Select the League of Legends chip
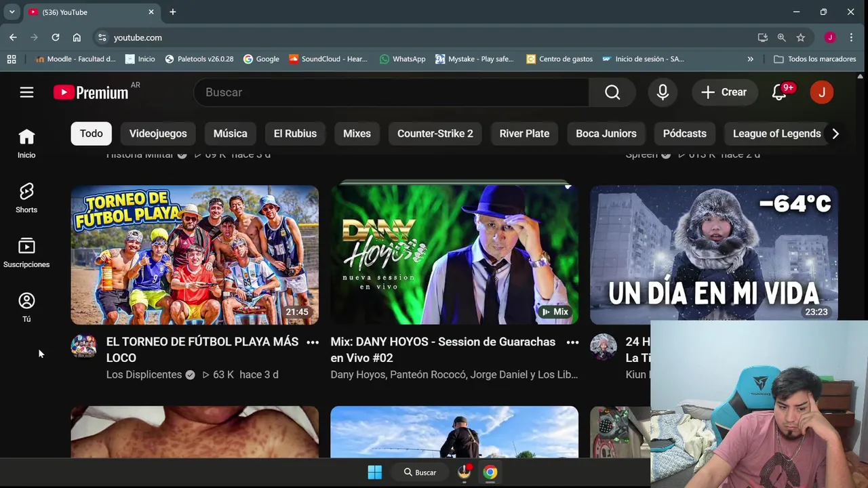 777,134
